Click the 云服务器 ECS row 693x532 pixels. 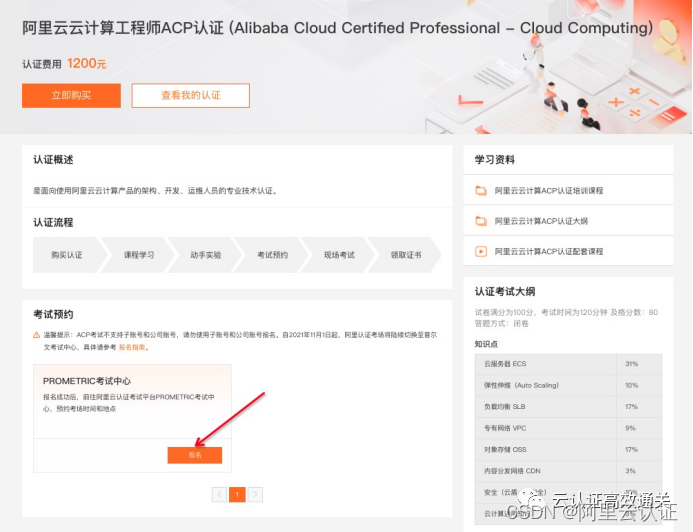coord(568,364)
